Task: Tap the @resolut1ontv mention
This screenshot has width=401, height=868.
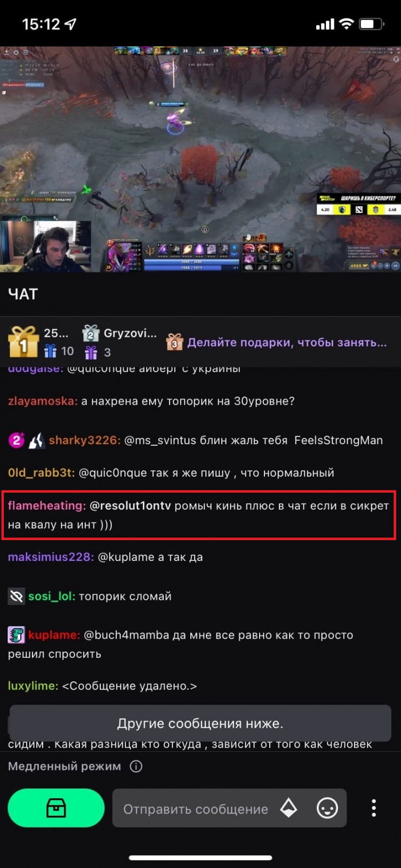Action: pyautogui.click(x=130, y=505)
